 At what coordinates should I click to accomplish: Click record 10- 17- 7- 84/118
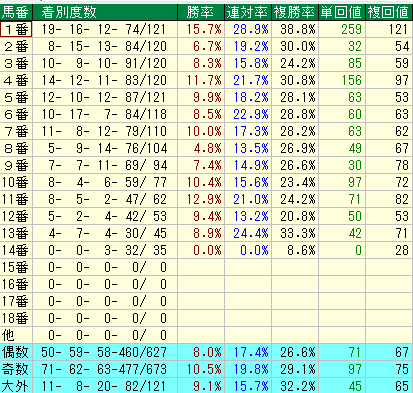[x=104, y=114]
